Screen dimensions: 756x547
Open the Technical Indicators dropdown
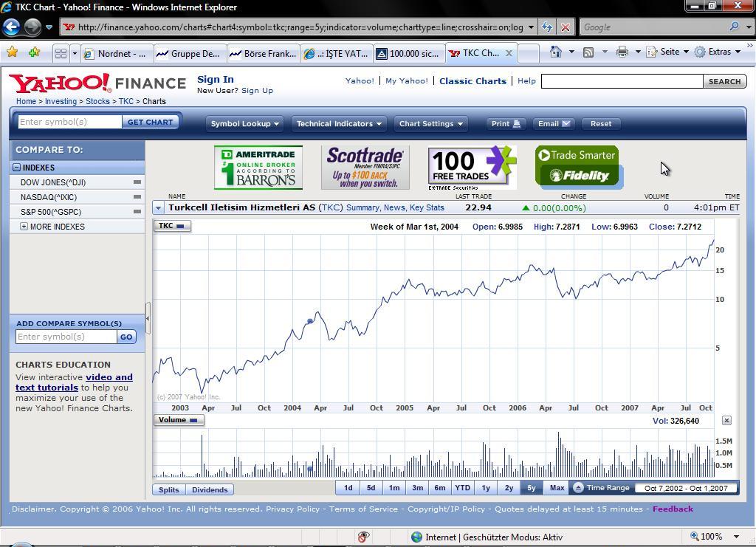(339, 124)
